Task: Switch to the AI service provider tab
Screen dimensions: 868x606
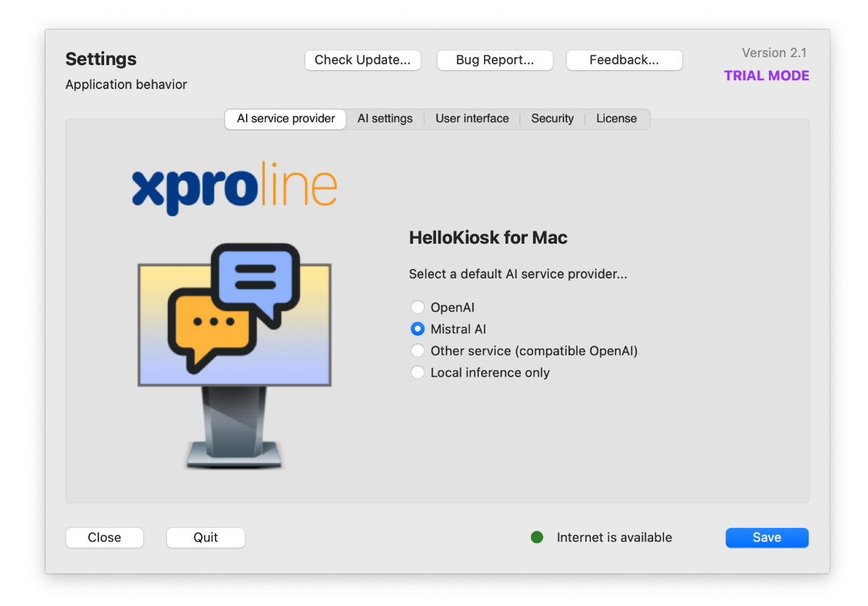Action: pyautogui.click(x=286, y=119)
